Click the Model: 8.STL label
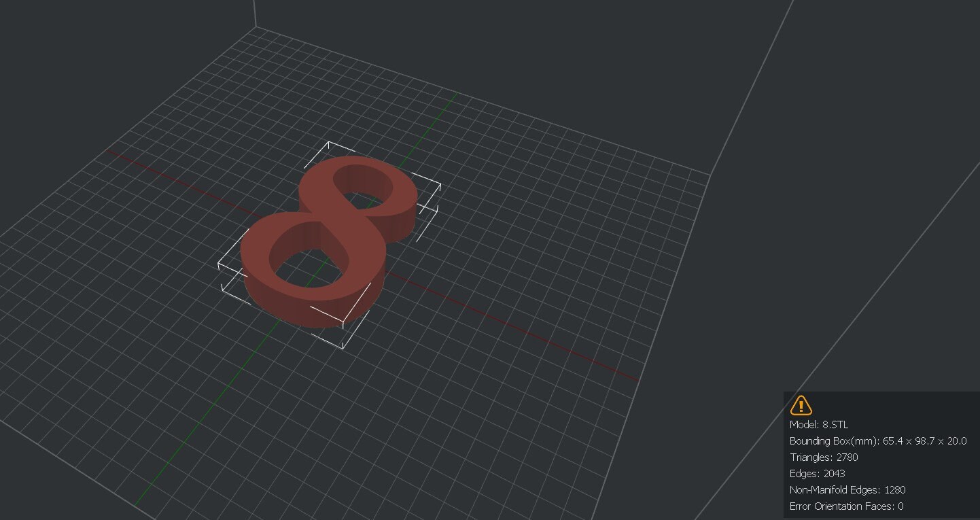Image resolution: width=980 pixels, height=520 pixels. (x=819, y=424)
